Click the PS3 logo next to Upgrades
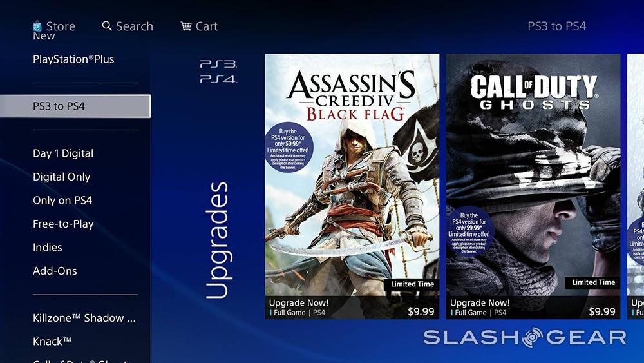Viewport: 644px width, 363px height. [x=218, y=64]
